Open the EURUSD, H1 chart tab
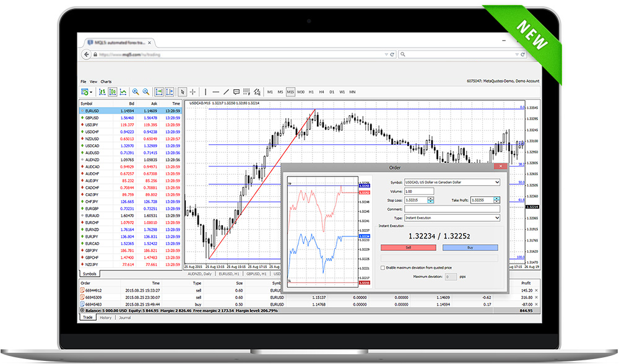The height and width of the screenshot is (364, 619). tap(229, 274)
